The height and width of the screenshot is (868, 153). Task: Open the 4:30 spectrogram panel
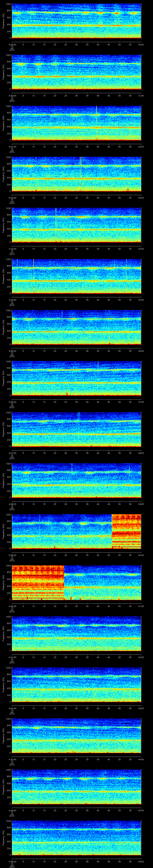coord(76,72)
